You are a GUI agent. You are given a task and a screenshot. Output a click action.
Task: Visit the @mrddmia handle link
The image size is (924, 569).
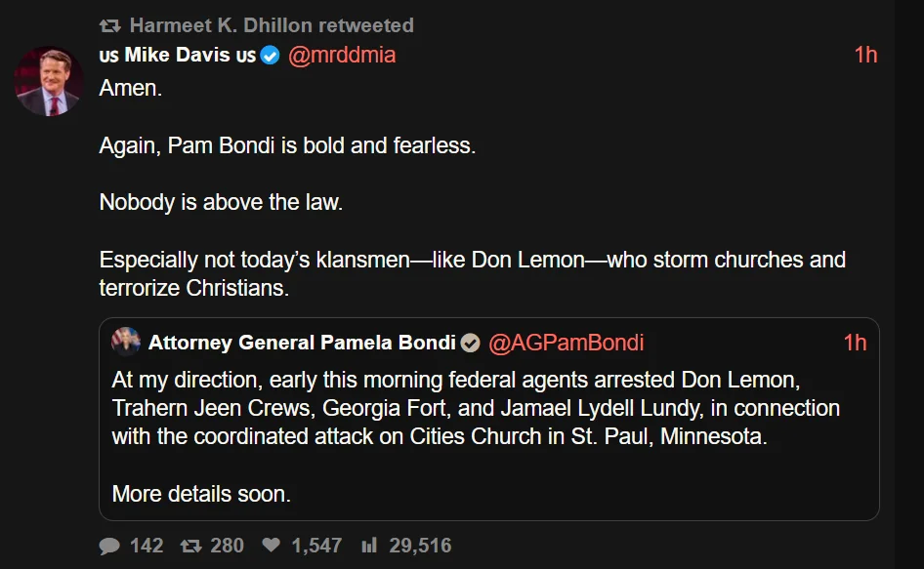point(342,55)
